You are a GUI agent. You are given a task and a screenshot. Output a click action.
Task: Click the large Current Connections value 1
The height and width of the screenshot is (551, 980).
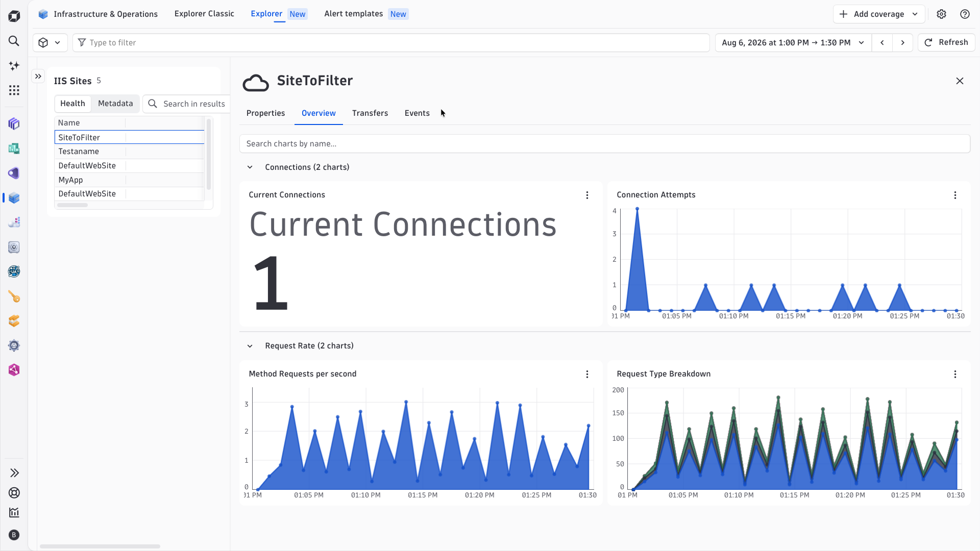[271, 283]
